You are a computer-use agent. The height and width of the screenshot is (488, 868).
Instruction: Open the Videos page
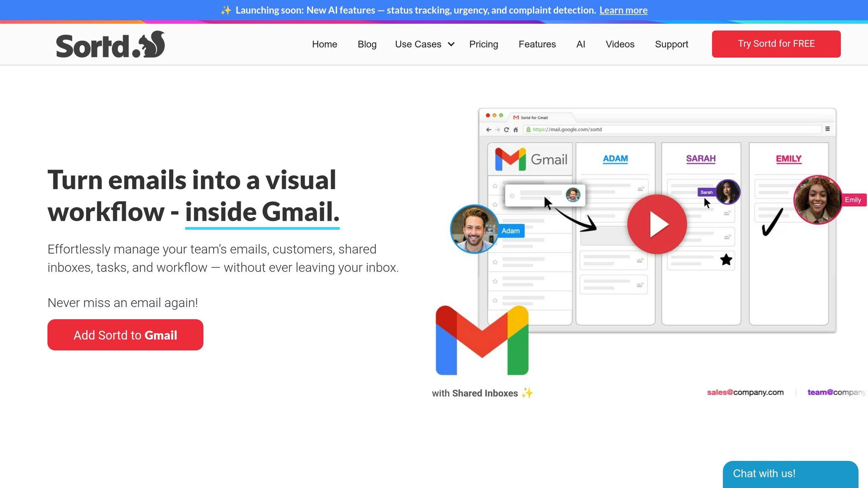(x=620, y=44)
